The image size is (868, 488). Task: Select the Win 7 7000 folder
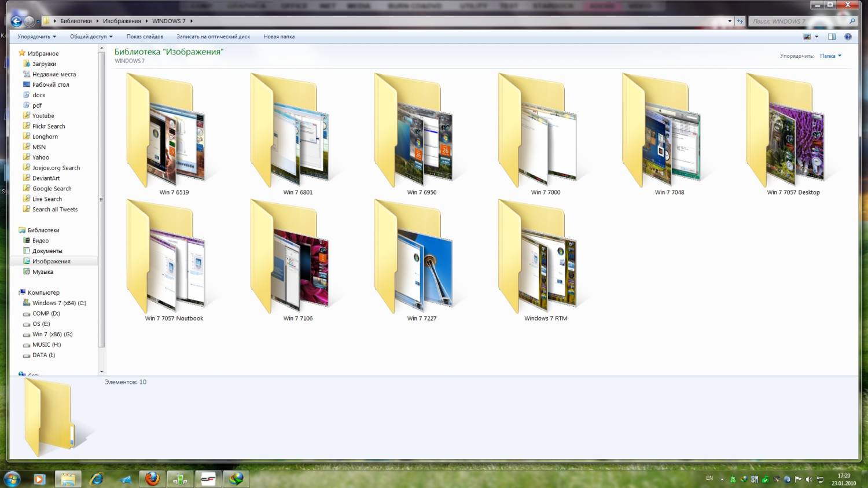click(x=545, y=134)
